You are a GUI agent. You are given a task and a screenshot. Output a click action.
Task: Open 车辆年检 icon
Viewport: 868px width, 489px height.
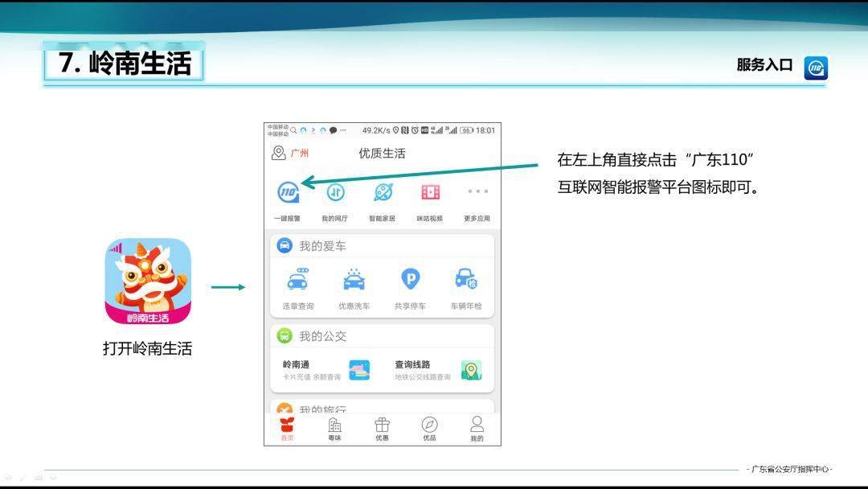466,279
